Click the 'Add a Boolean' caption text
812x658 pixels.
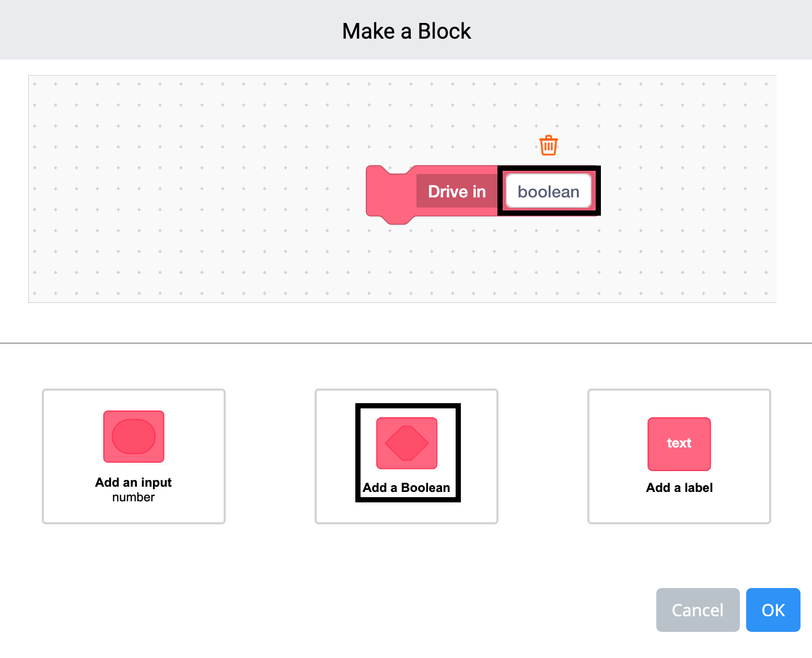(x=406, y=488)
